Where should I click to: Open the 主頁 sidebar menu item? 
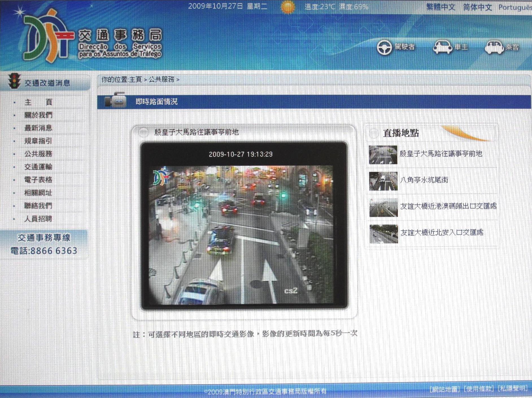pyautogui.click(x=38, y=102)
